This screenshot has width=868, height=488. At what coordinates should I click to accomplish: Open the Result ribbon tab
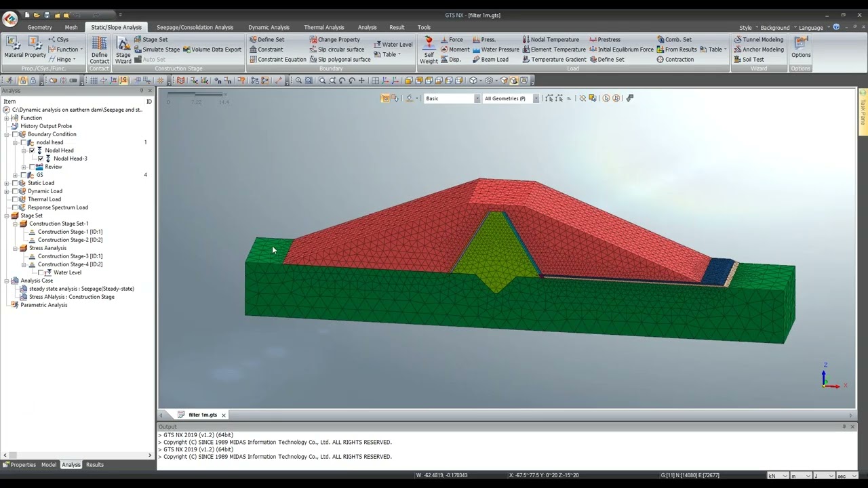(397, 27)
